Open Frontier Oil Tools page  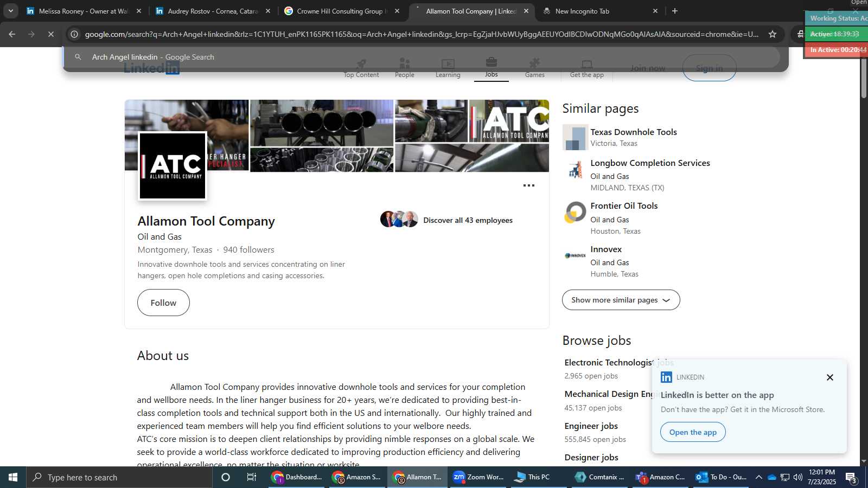[624, 206]
